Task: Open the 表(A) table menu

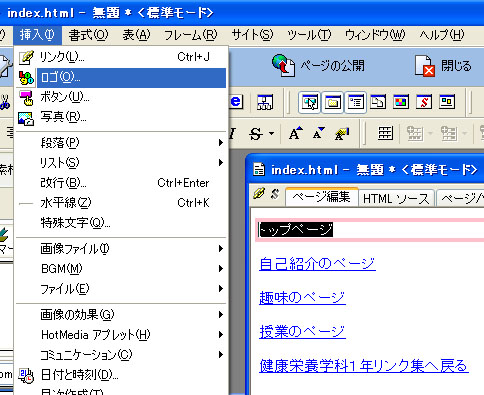Action: tap(136, 35)
